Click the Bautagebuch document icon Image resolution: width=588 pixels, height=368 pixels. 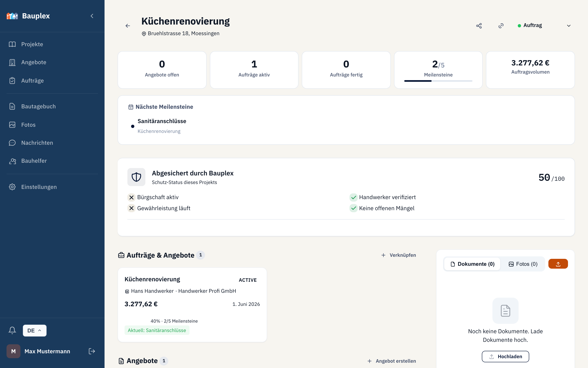point(12,106)
